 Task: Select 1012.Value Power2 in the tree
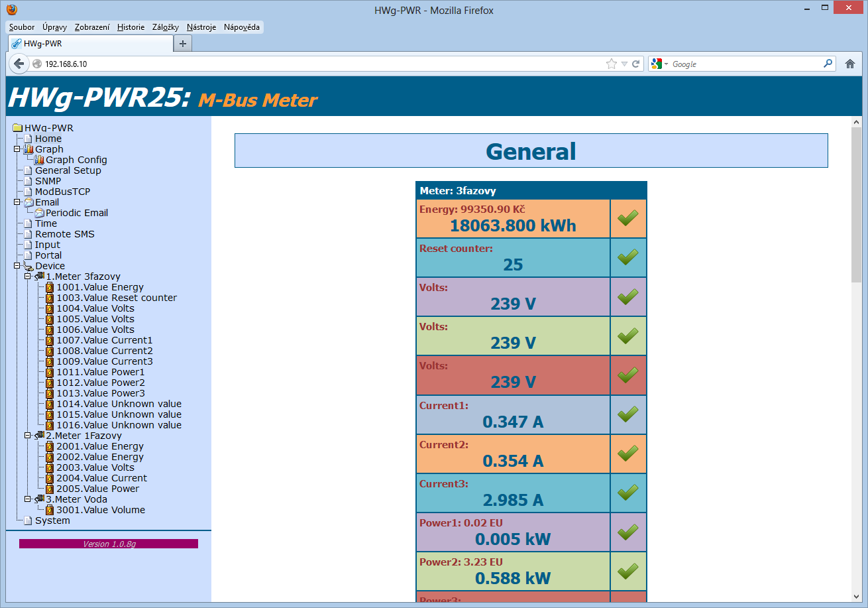[x=101, y=383]
